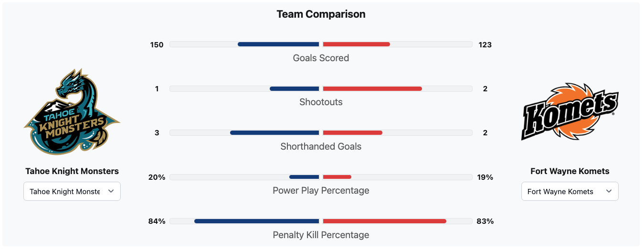Click the blue Power Play Percentage bar
Image resolution: width=644 pixels, height=252 pixels.
[x=304, y=177]
